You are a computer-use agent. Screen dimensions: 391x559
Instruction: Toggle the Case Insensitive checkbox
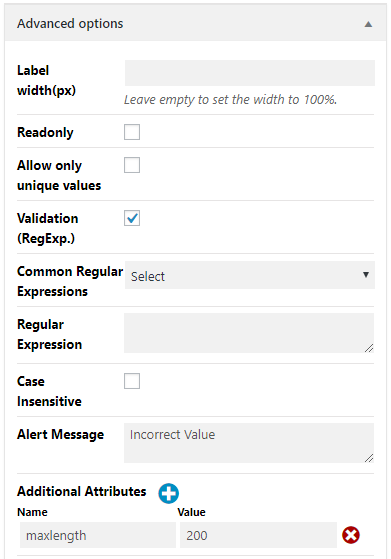[132, 381]
